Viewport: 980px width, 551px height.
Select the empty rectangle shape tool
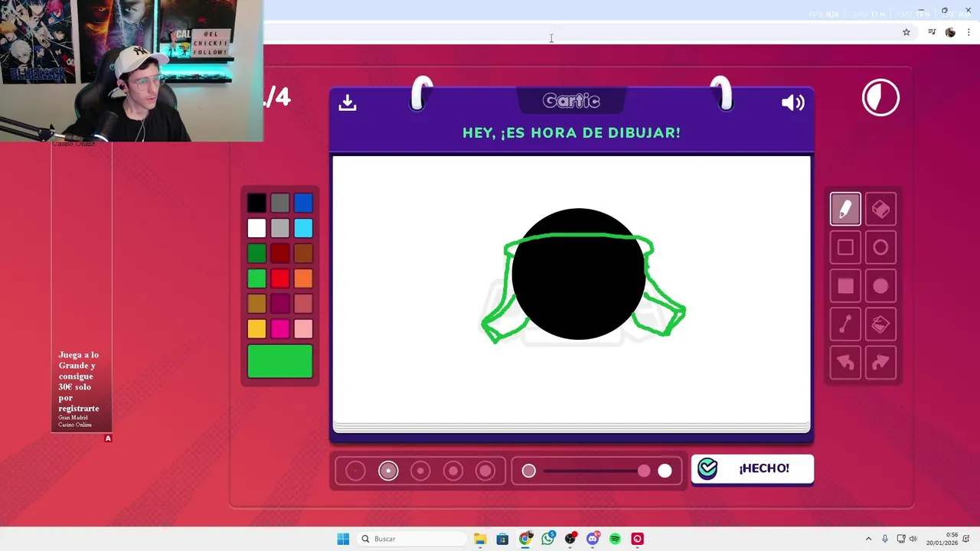pos(845,247)
